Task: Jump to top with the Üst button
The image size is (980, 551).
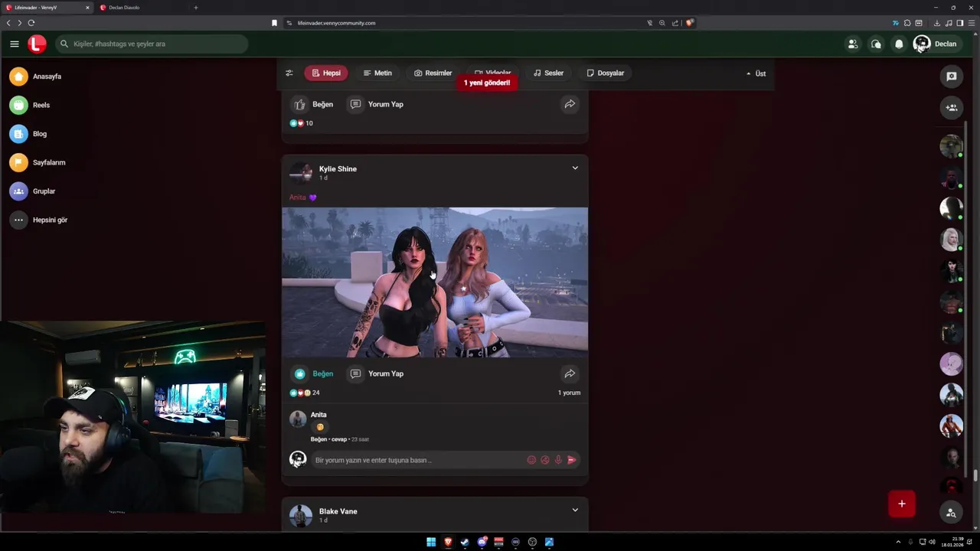Action: pyautogui.click(x=756, y=73)
